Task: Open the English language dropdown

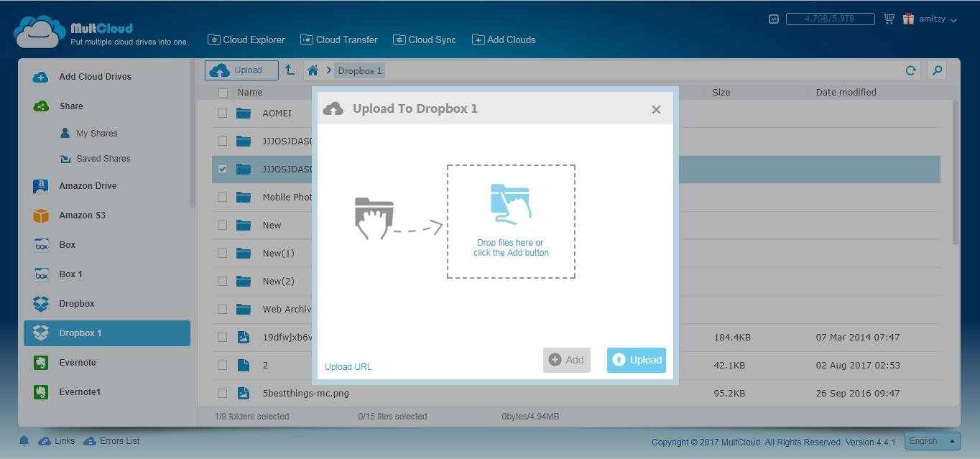Action: [x=933, y=441]
